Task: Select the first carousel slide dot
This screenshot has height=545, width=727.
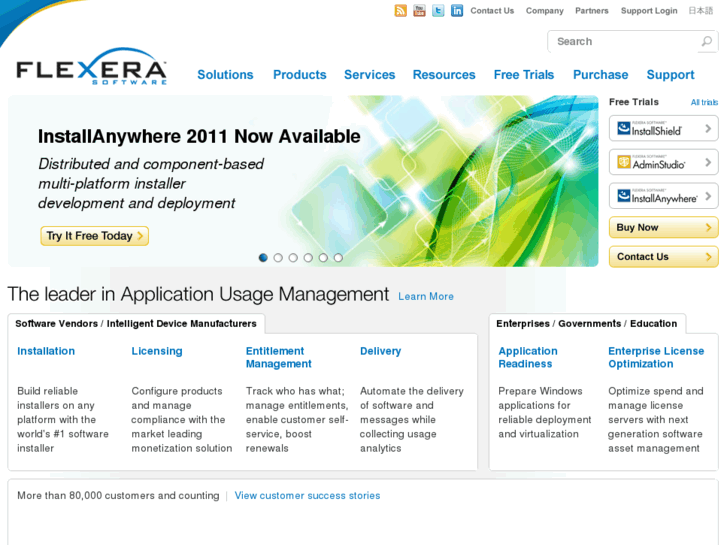Action: (263, 257)
